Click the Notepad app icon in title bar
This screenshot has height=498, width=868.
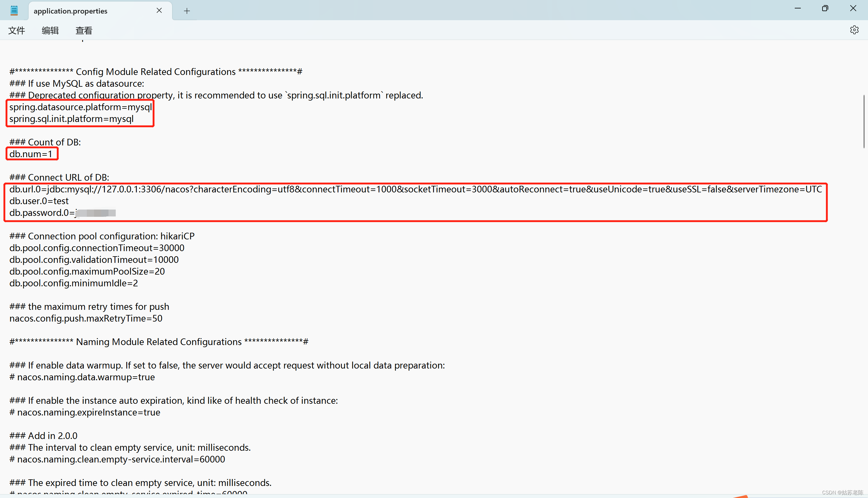(x=14, y=11)
